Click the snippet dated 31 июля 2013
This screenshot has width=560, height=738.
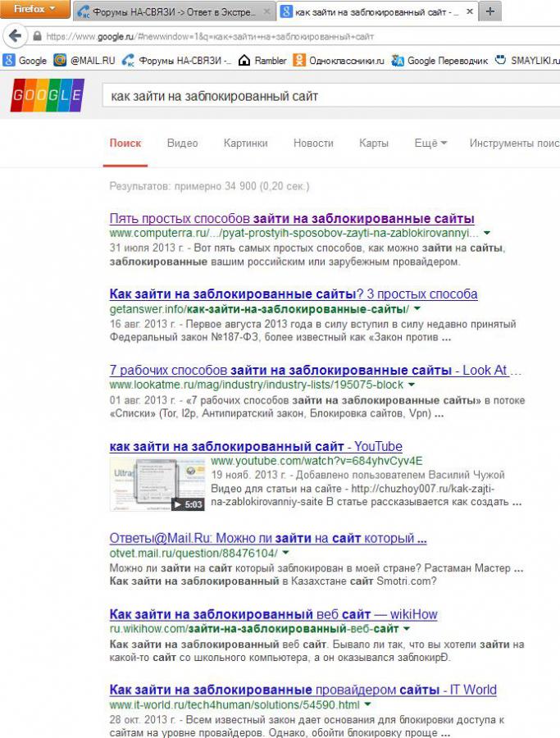point(307,255)
